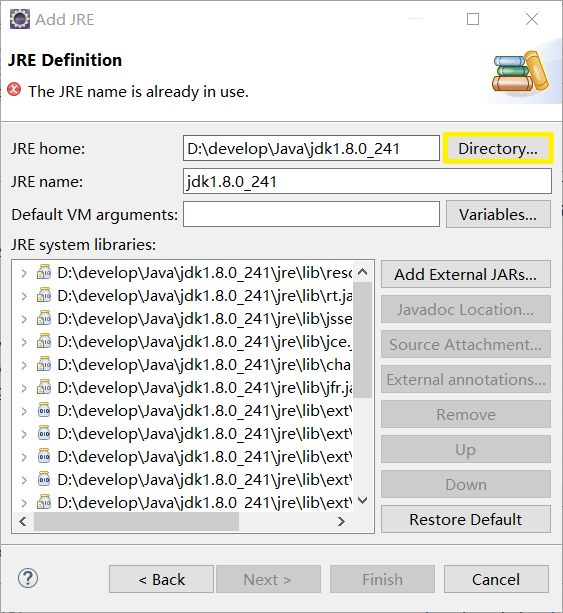Click the vertical scrollbar thumb of the libraries list
563x613 pixels.
pyautogui.click(x=362, y=339)
